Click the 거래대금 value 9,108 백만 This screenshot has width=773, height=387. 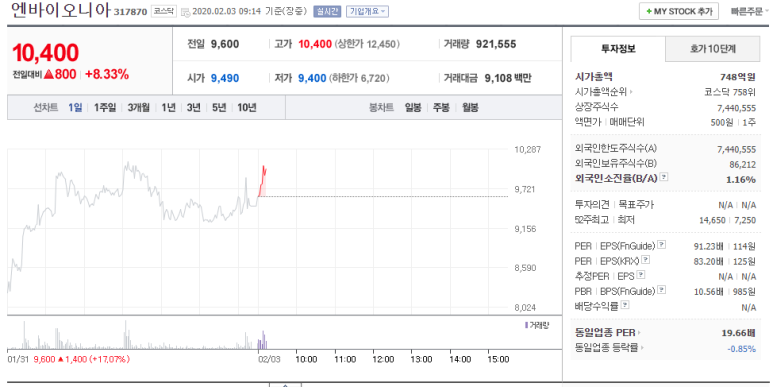click(x=508, y=78)
